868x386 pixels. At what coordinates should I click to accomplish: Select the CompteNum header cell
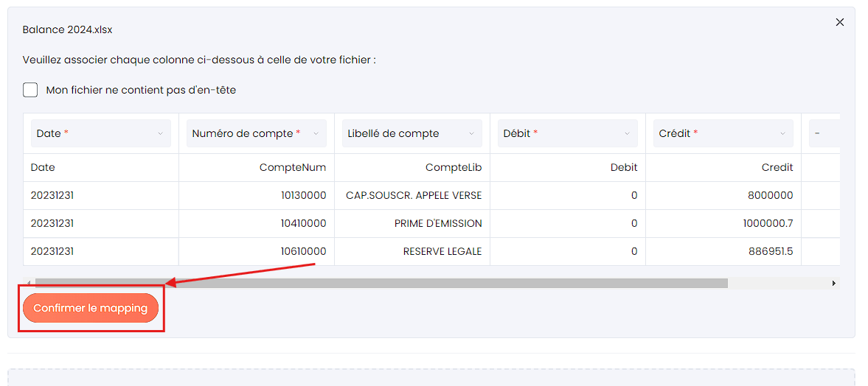pos(257,167)
